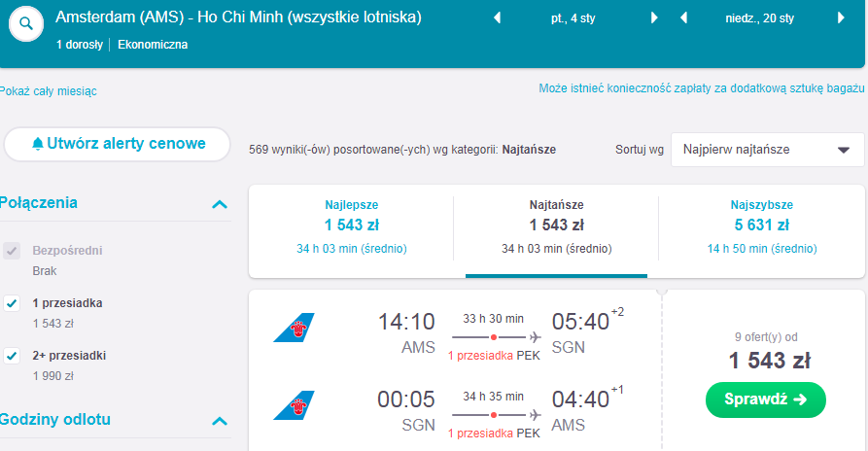The height and width of the screenshot is (451, 868).
Task: Switch to the Najszybsze tab
Action: click(x=762, y=226)
